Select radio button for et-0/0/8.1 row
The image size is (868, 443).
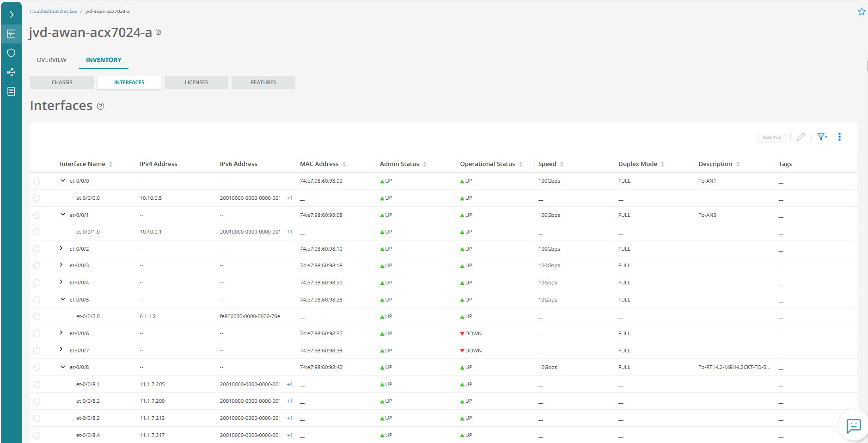click(x=37, y=385)
